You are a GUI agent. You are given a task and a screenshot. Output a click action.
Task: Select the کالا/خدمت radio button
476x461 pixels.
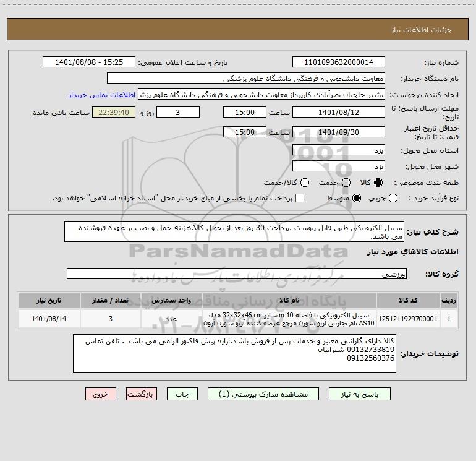click(305, 183)
